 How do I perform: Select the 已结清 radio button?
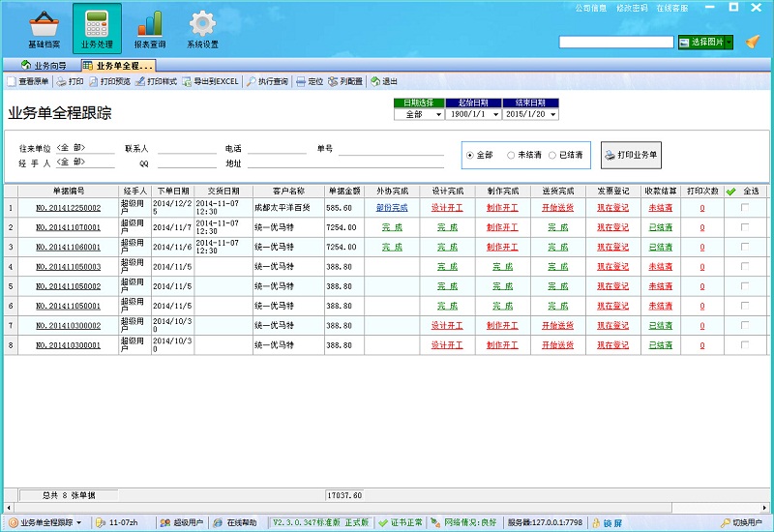tap(552, 155)
